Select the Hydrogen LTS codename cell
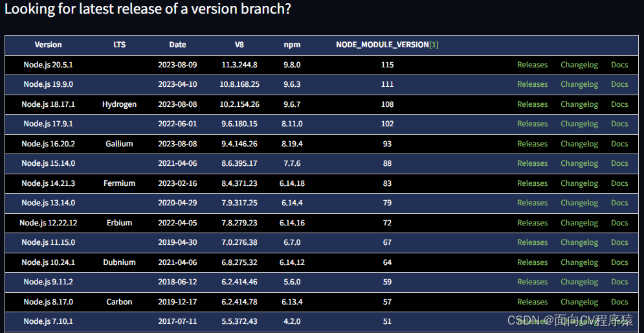 [120, 104]
